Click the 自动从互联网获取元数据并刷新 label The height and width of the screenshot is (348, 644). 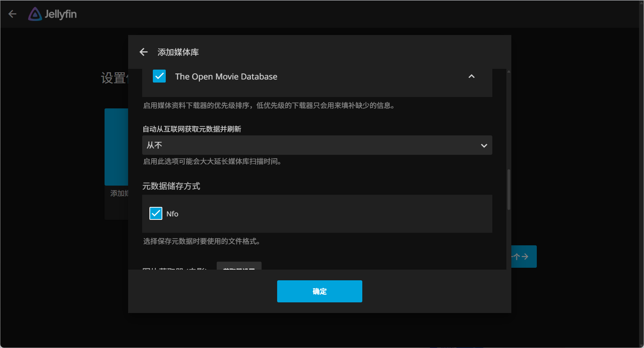(x=192, y=129)
